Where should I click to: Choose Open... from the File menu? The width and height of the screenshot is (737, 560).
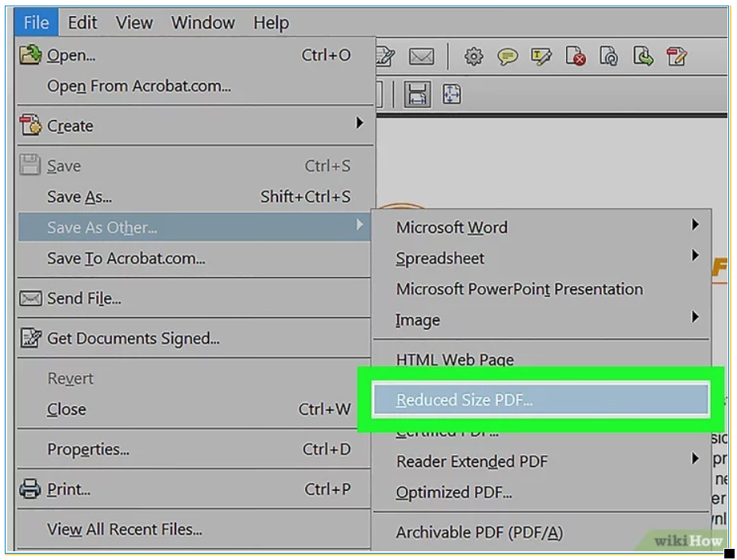tap(195, 55)
